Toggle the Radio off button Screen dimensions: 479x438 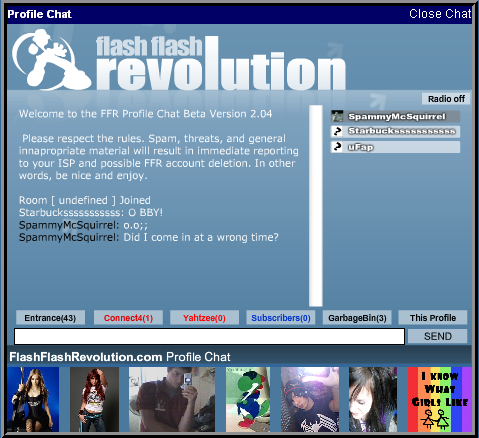446,99
